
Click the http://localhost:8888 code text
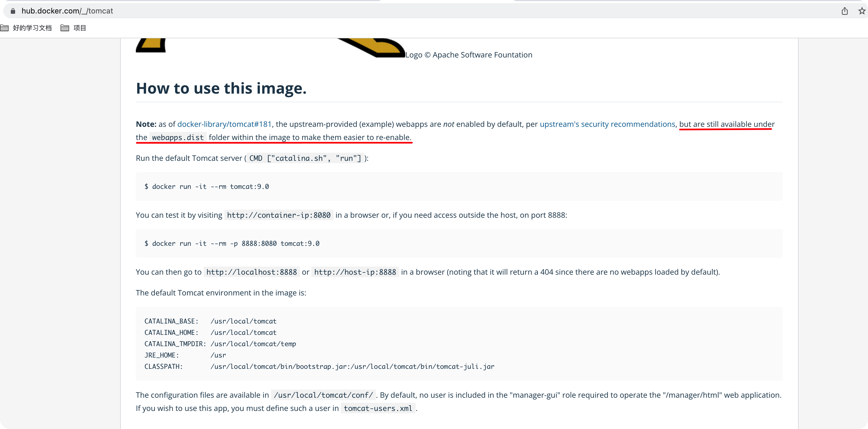click(251, 272)
